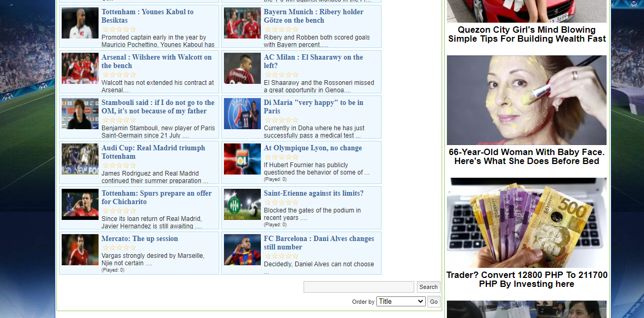This screenshot has height=318, width=644.
Task: Select the Saint-Etienne green logo thumbnail
Action: 242,204
